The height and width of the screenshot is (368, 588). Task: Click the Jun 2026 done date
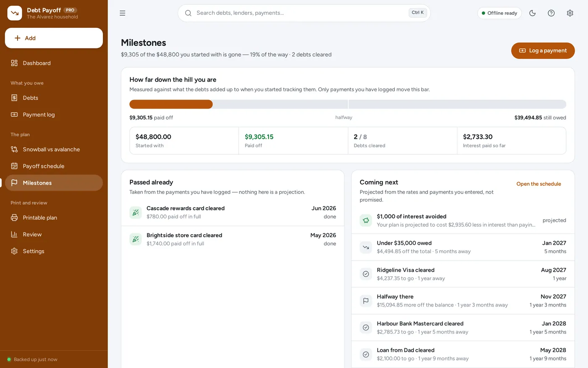[x=323, y=212]
